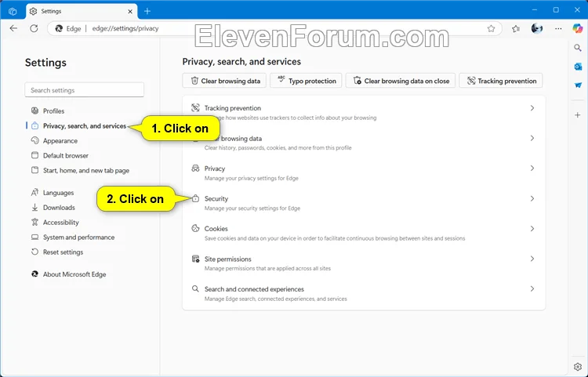588x377 pixels.
Task: Click the Search settings field
Action: coord(85,90)
